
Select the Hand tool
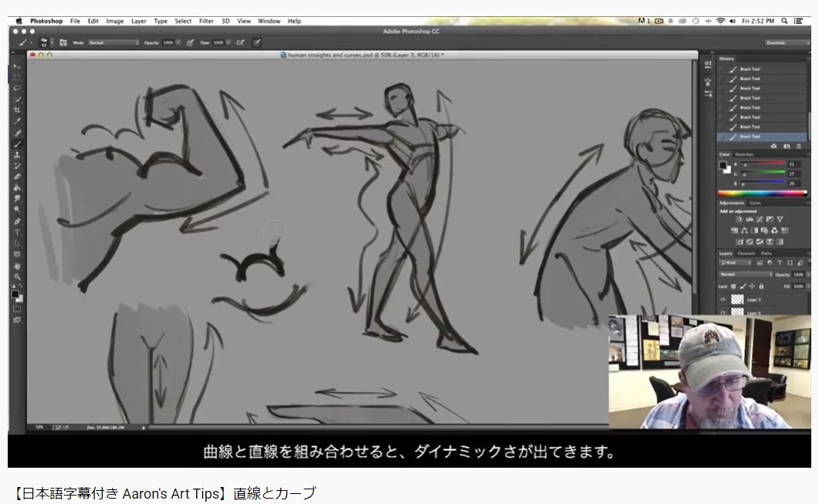(17, 266)
